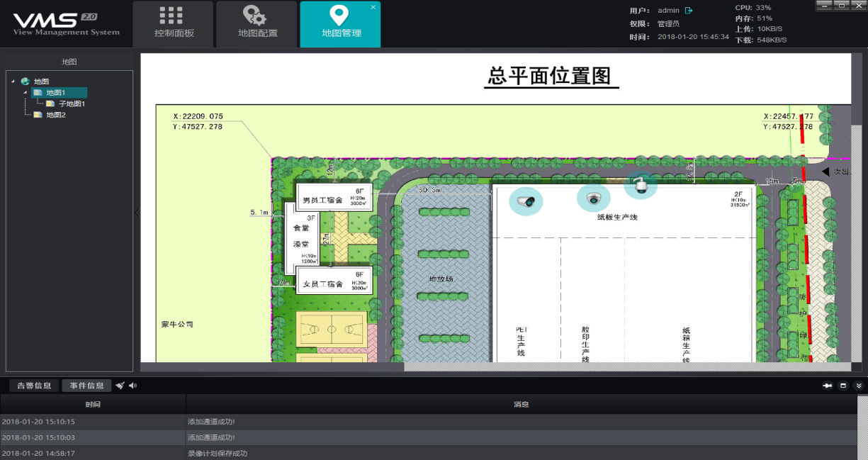
Task: Click the 女员工宿舍 building on map
Action: (334, 280)
